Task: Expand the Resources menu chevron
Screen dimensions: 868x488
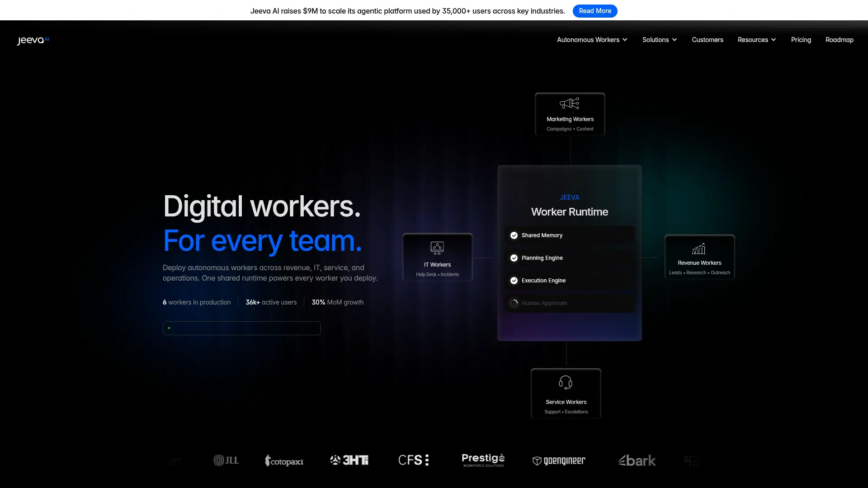Action: [x=774, y=40]
